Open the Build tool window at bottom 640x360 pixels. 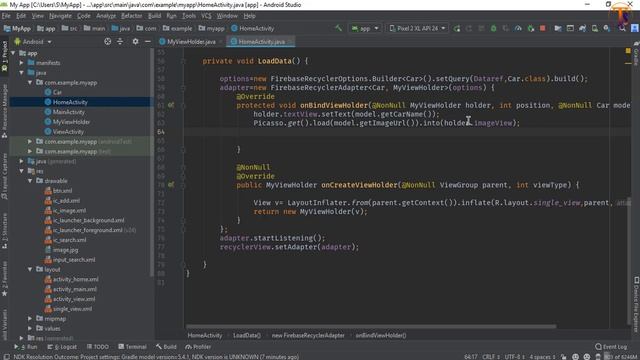coord(166,347)
